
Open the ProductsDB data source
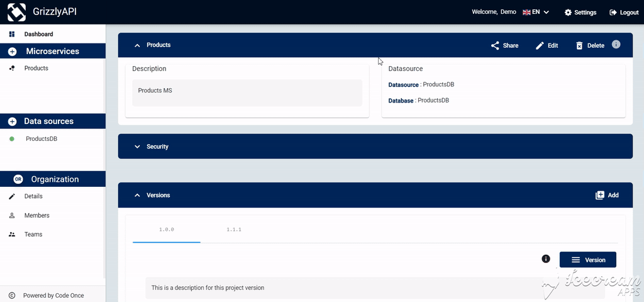[x=42, y=139]
